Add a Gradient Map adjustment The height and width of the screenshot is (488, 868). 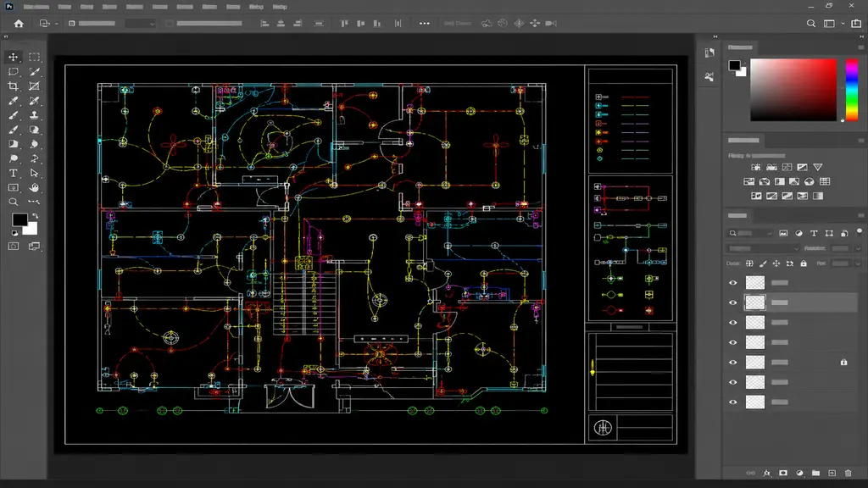(x=818, y=196)
